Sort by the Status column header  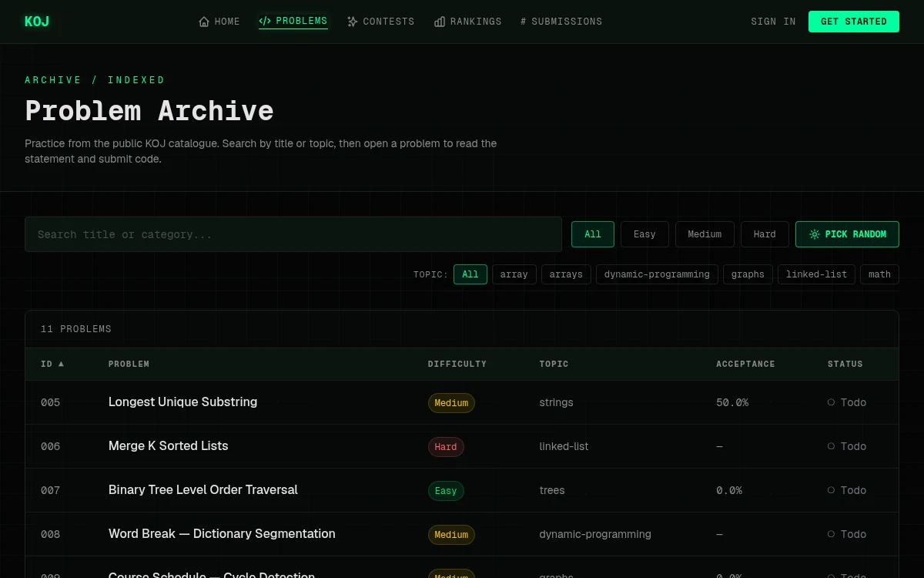(845, 364)
